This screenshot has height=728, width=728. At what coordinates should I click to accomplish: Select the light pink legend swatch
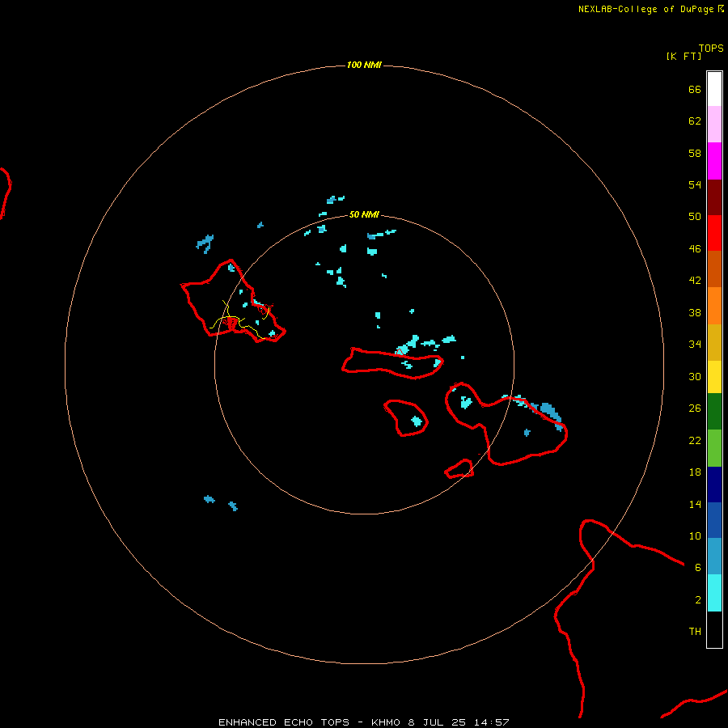point(714,124)
